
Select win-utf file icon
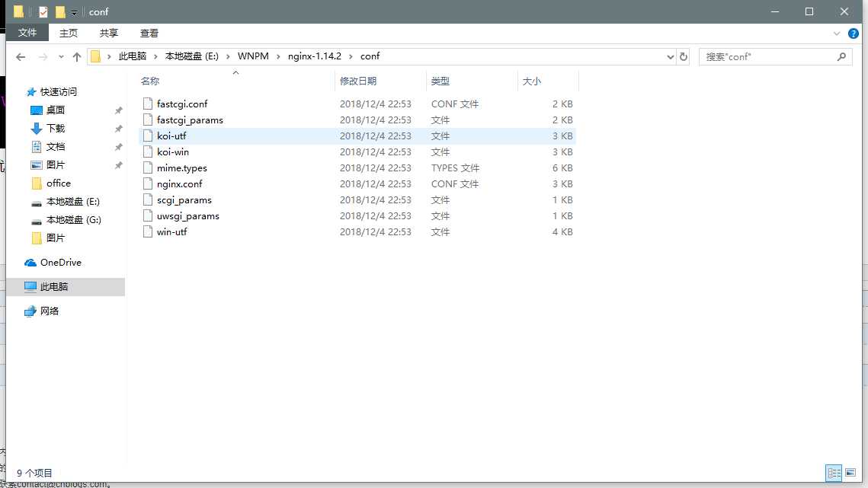pos(147,232)
